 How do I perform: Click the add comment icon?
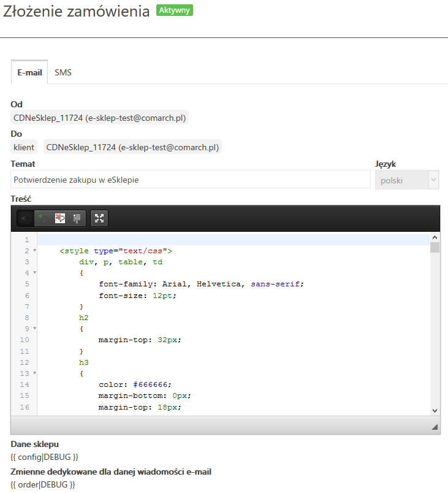(x=42, y=218)
